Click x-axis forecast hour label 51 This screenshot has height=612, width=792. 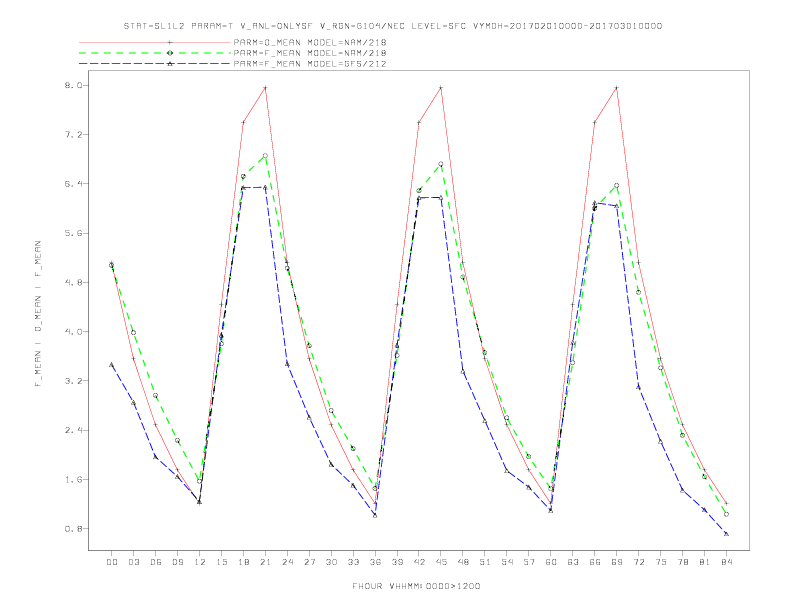click(485, 562)
